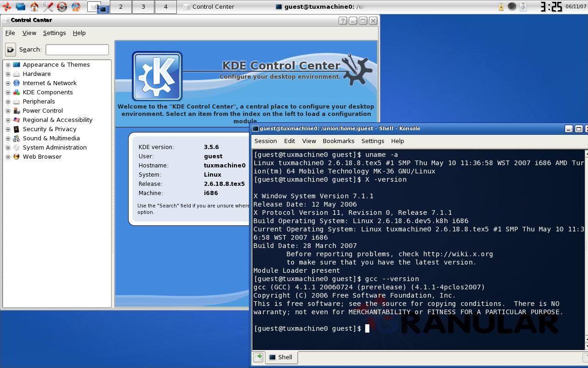Open the round speaker tray icon
Viewport: 588px width, 368px height.
[512, 6]
